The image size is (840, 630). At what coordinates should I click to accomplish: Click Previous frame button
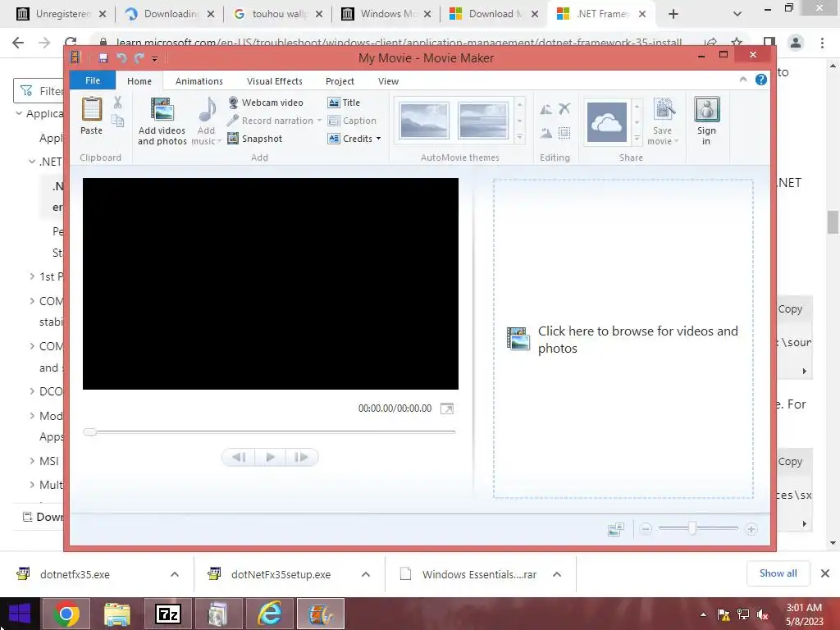(239, 457)
